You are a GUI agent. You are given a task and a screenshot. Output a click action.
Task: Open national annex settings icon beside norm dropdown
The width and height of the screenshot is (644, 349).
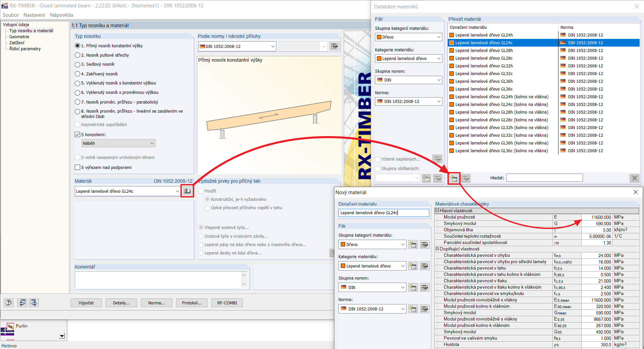[x=334, y=46]
